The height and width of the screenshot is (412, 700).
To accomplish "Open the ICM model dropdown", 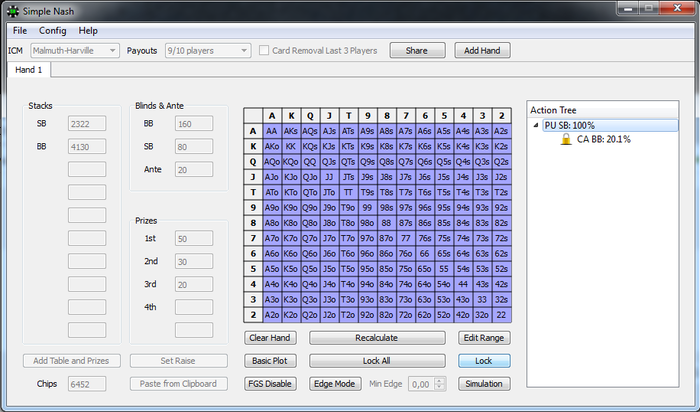I will [75, 50].
